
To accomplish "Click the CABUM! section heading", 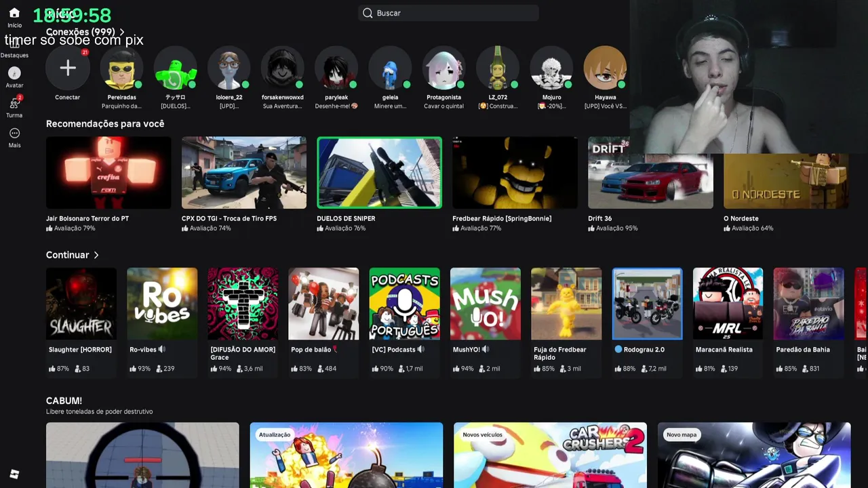I will [64, 401].
